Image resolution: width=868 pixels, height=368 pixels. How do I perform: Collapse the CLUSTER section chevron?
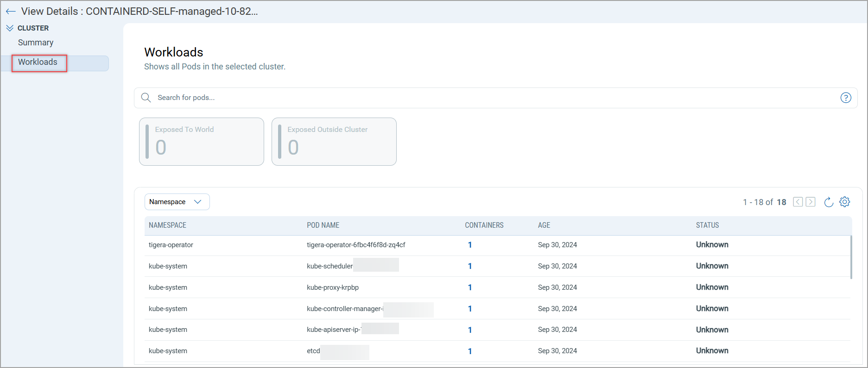[10, 28]
